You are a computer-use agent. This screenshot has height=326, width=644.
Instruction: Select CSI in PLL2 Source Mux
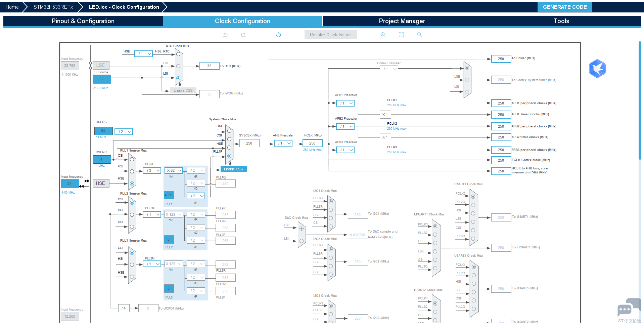pyautogui.click(x=132, y=203)
